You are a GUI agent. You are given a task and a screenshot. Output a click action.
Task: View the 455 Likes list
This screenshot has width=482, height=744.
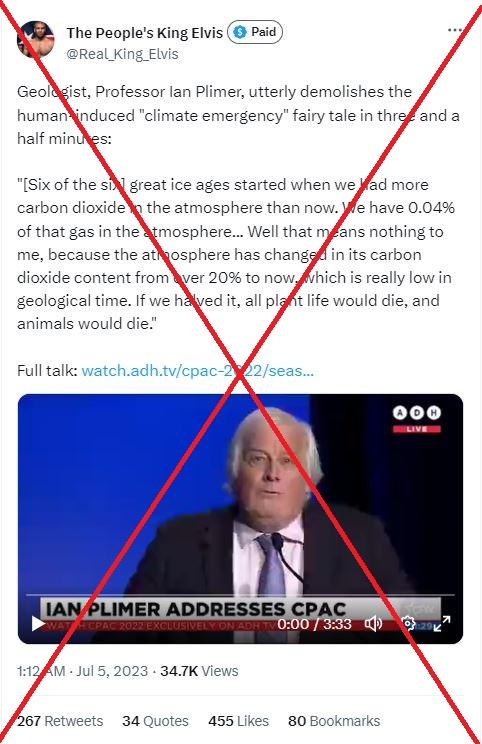[238, 721]
